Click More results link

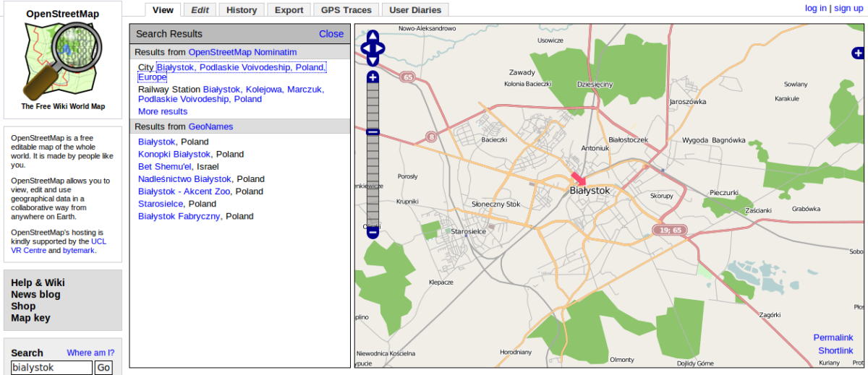click(x=163, y=111)
